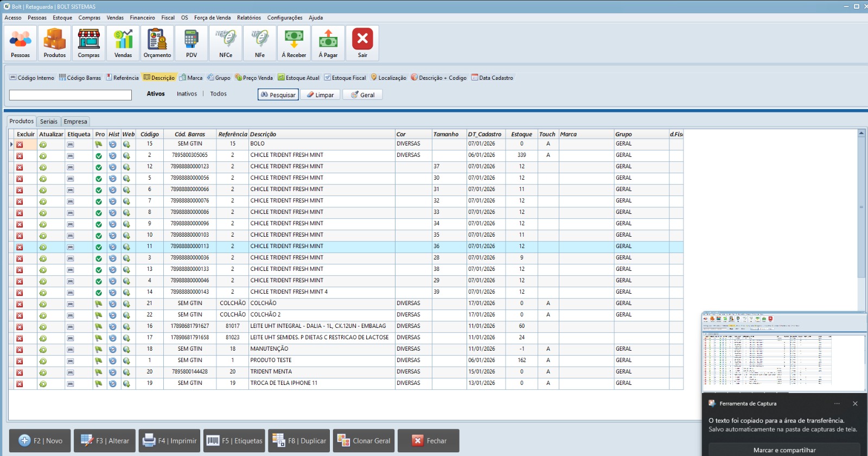Click history icon for row code 13

[x=112, y=270]
